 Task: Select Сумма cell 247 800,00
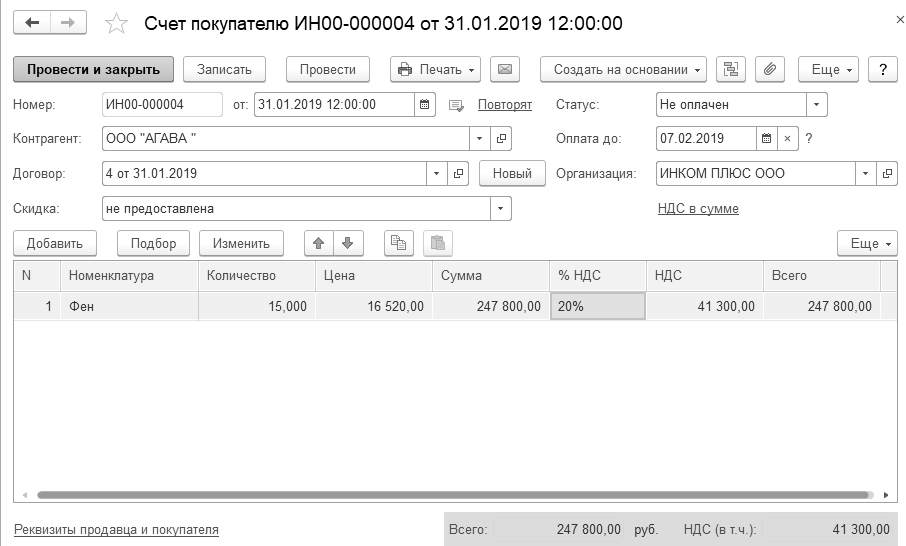[491, 306]
